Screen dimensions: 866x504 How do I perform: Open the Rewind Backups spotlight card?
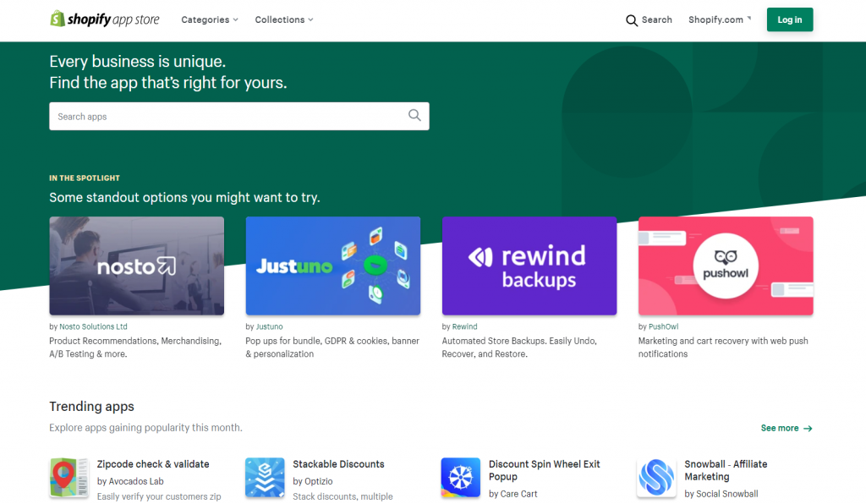click(529, 266)
